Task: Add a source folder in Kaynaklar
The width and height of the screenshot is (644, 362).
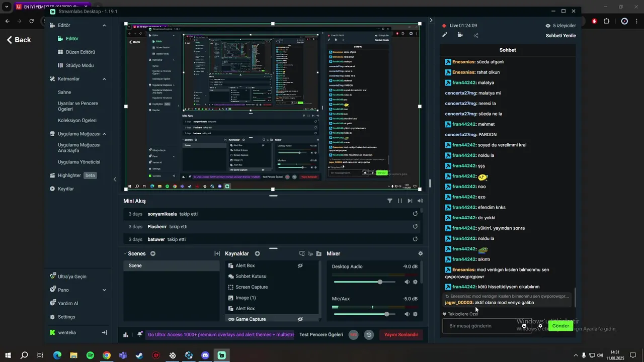Action: tap(319, 254)
